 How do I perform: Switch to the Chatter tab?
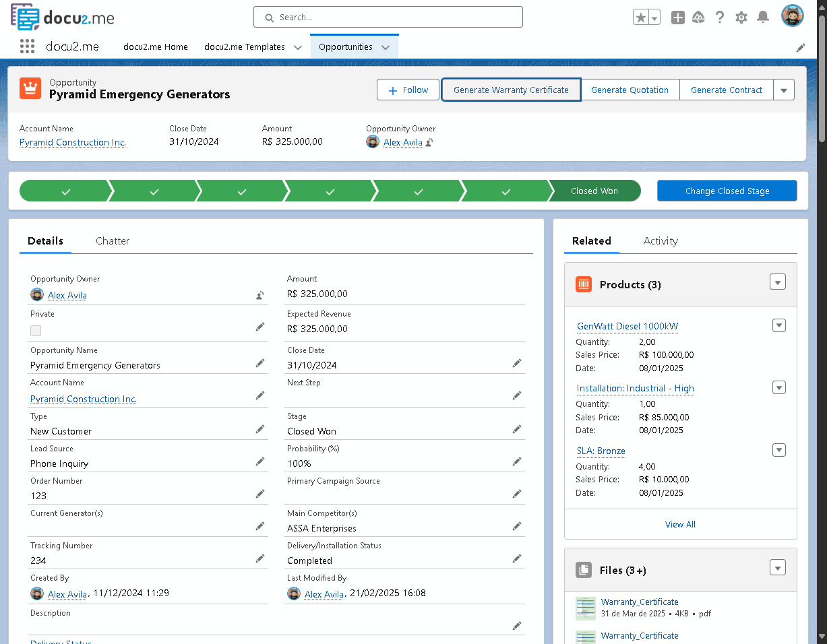pos(113,240)
